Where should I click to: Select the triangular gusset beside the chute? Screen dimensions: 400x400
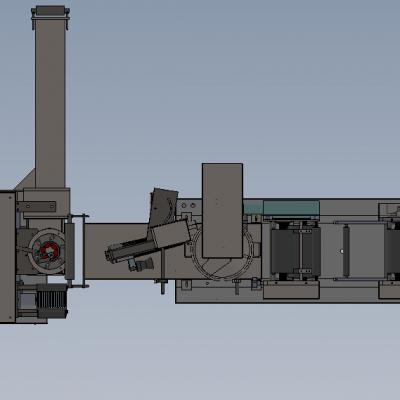pos(27,181)
